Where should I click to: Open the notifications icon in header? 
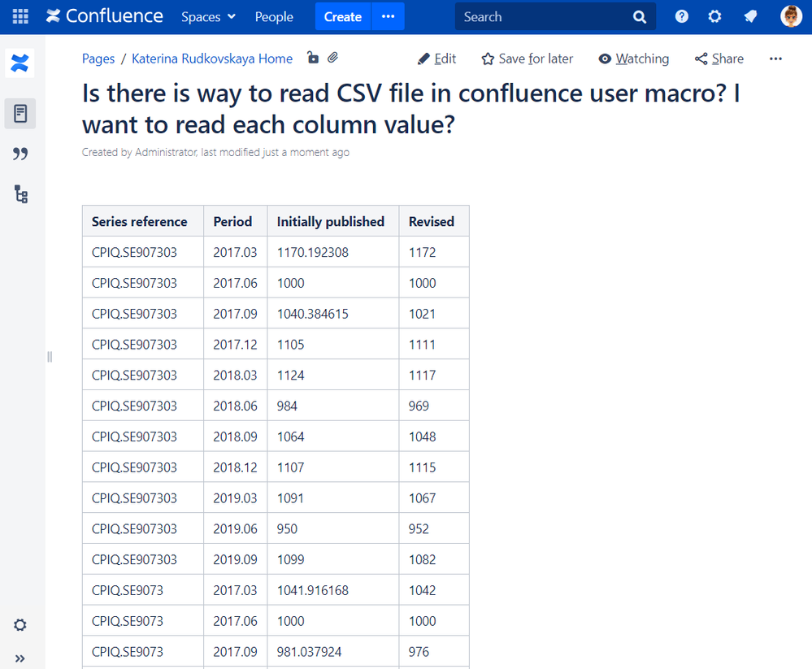[750, 16]
